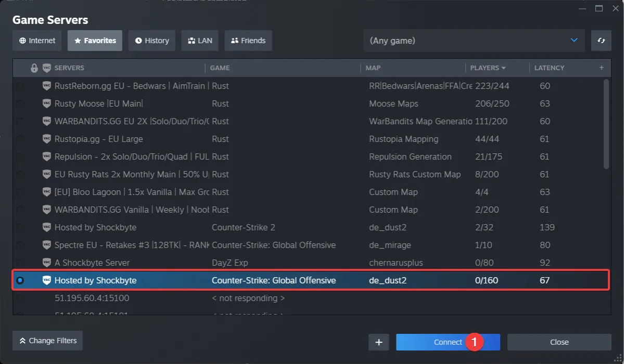Click the 21/175 players value
Image resolution: width=624 pixels, height=364 pixels.
488,157
